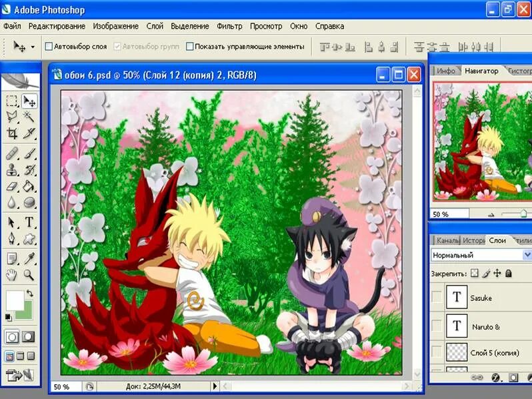Image resolution: width=532 pixels, height=399 pixels.
Task: Align left edges in the options bar
Action: coord(369,47)
